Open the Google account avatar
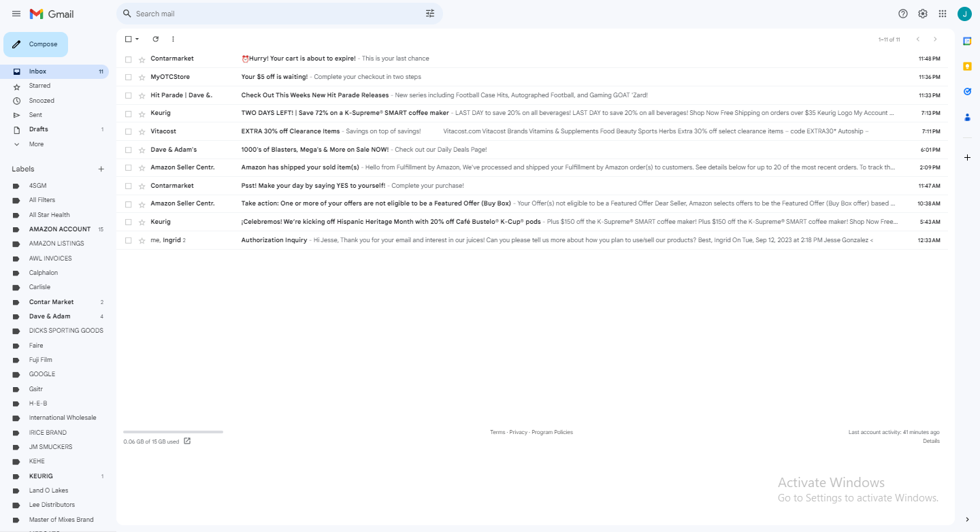Screen dimensions: 980x532 click(x=964, y=14)
